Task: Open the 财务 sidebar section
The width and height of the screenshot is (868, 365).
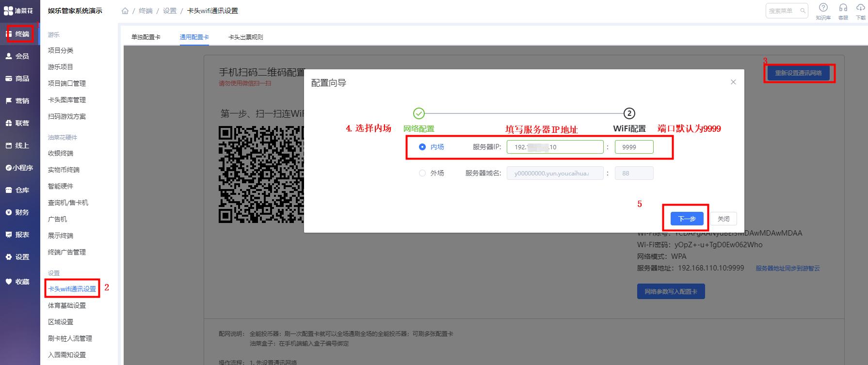Action: tap(20, 212)
